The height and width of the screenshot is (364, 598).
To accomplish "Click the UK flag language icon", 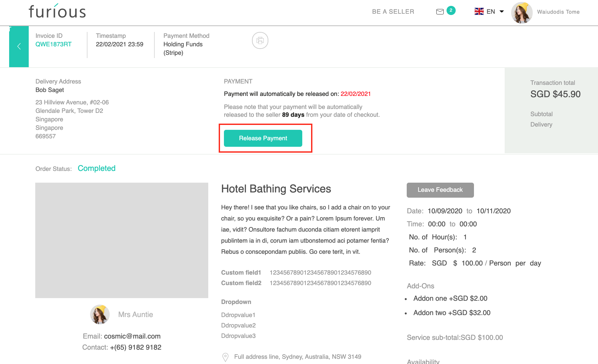I will pos(479,11).
